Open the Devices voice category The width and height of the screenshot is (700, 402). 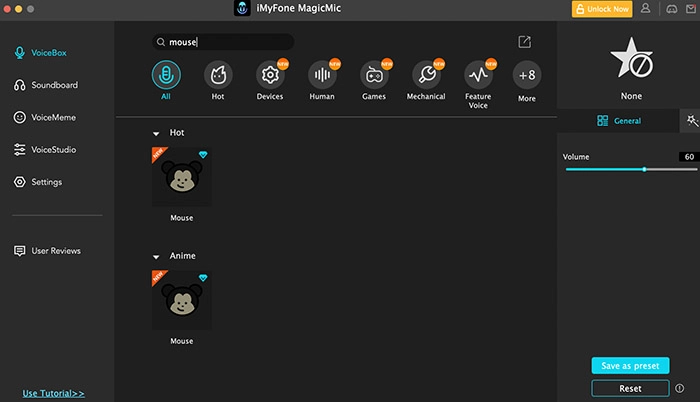[x=269, y=75]
